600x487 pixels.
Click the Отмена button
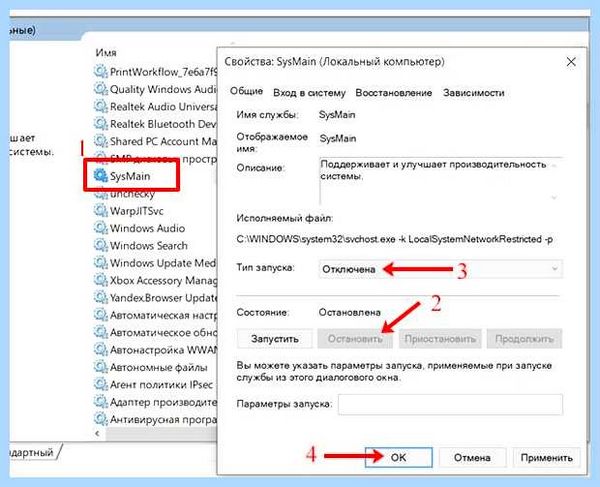pyautogui.click(x=472, y=457)
